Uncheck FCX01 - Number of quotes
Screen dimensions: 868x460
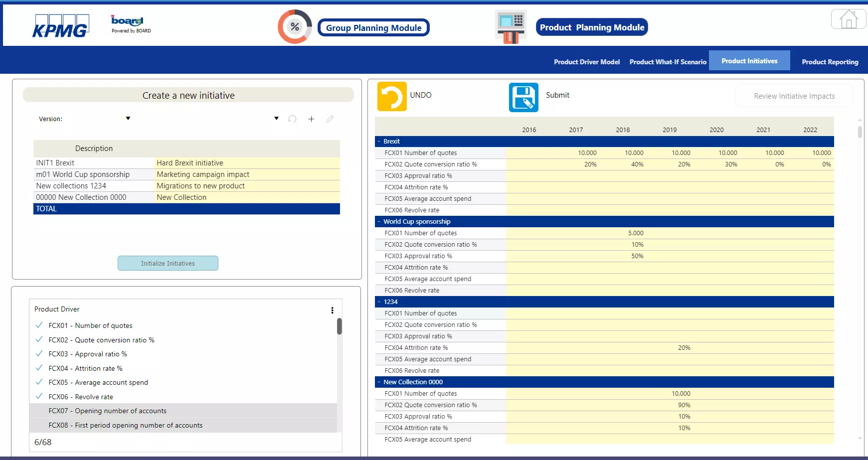pyautogui.click(x=39, y=325)
